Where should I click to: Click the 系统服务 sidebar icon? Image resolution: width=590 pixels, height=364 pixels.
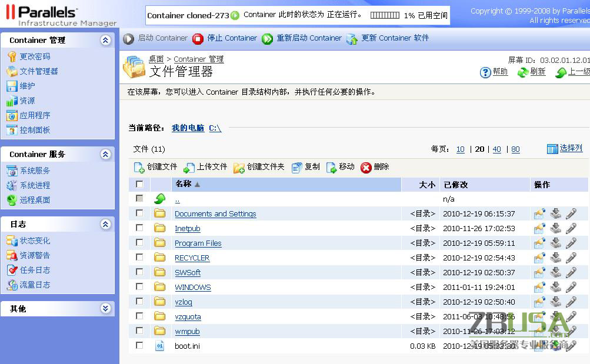click(x=12, y=171)
